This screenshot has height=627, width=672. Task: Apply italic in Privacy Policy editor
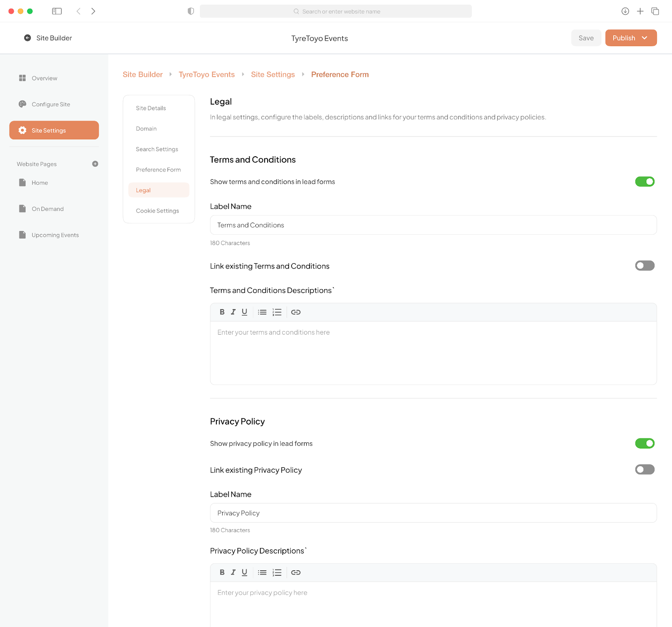(233, 572)
